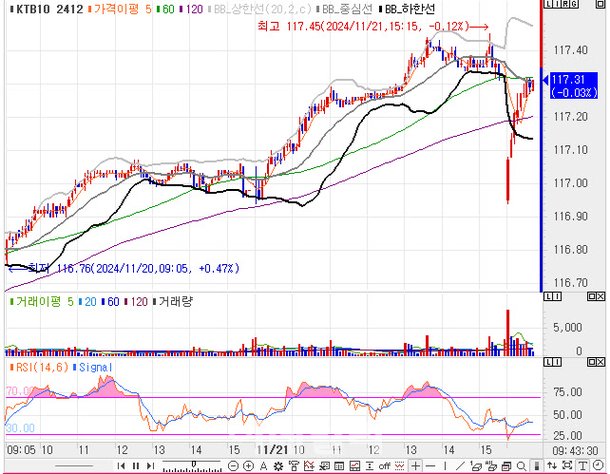Screen dimensions: 610x474
Task: Skip forward to the latest bar
Action: [151, 466]
